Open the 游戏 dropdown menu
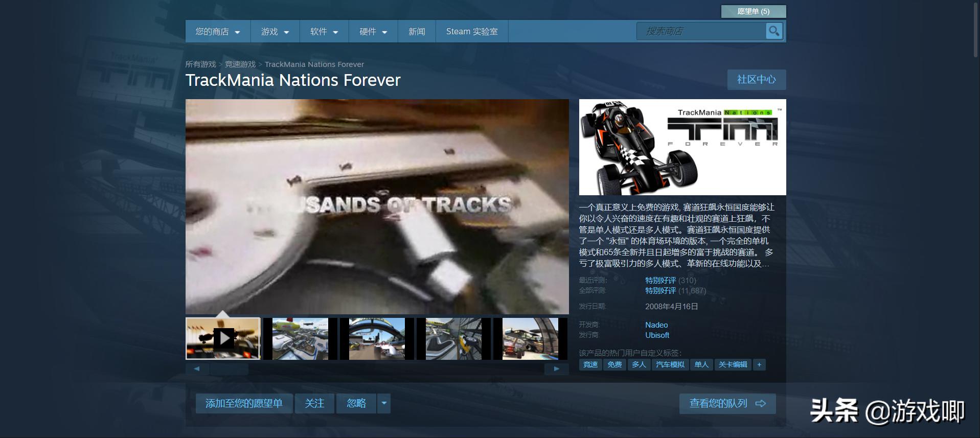This screenshot has height=438, width=980. pyautogui.click(x=275, y=32)
